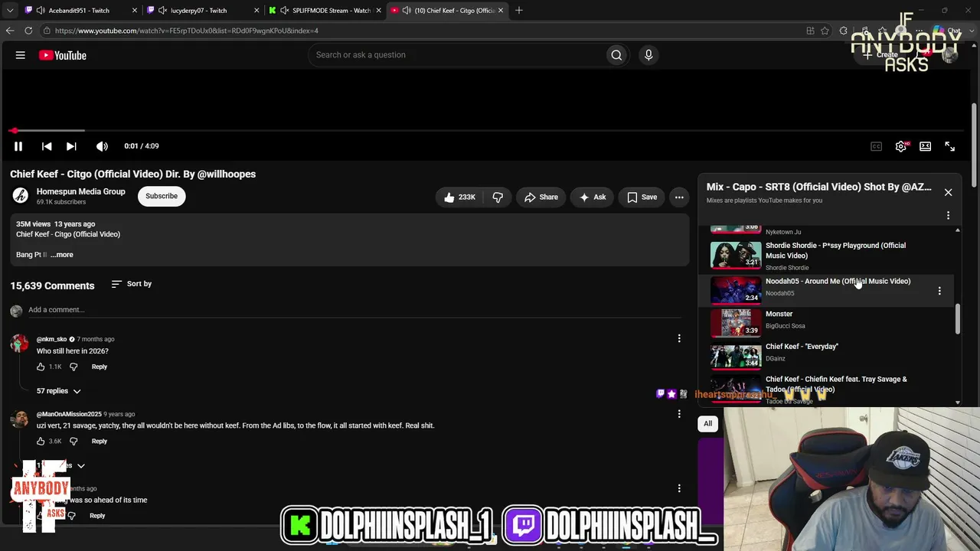Image resolution: width=980 pixels, height=551 pixels.
Task: Switch to SPLIFFMODE Stream tab
Action: pyautogui.click(x=325, y=11)
